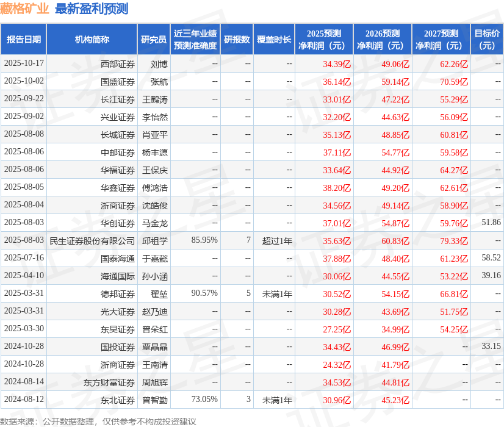This screenshot has height=427, width=504.
Task: Select the 报告日期 column header
Action: tap(24, 39)
